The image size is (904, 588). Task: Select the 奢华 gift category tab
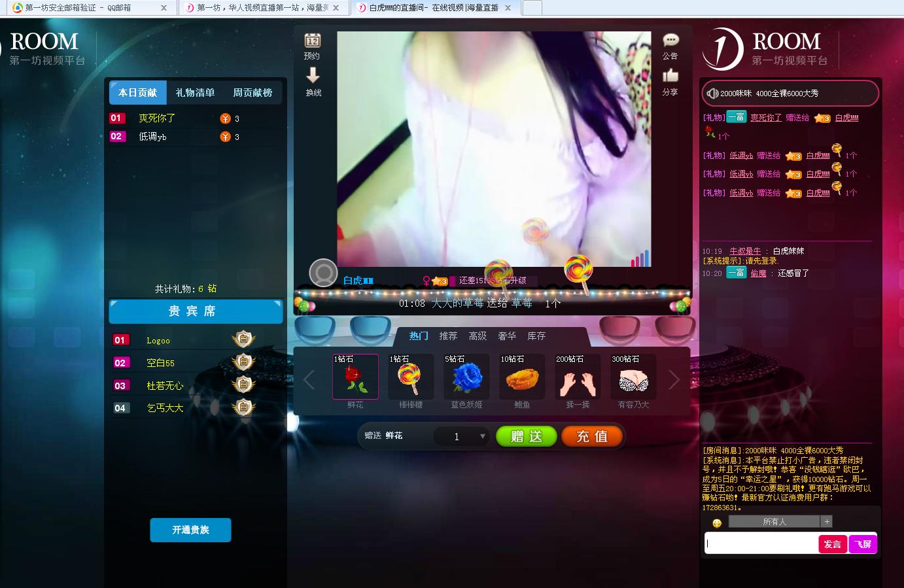[507, 336]
